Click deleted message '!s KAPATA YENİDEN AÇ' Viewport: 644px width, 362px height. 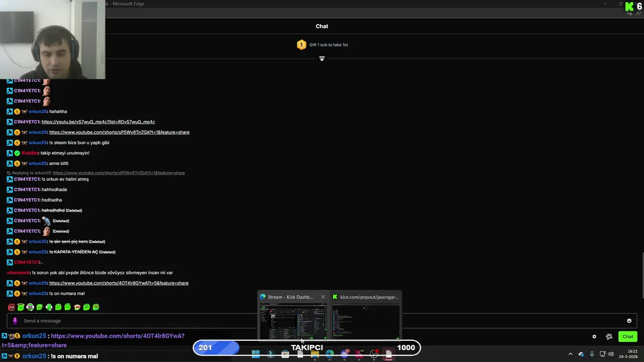(x=73, y=252)
